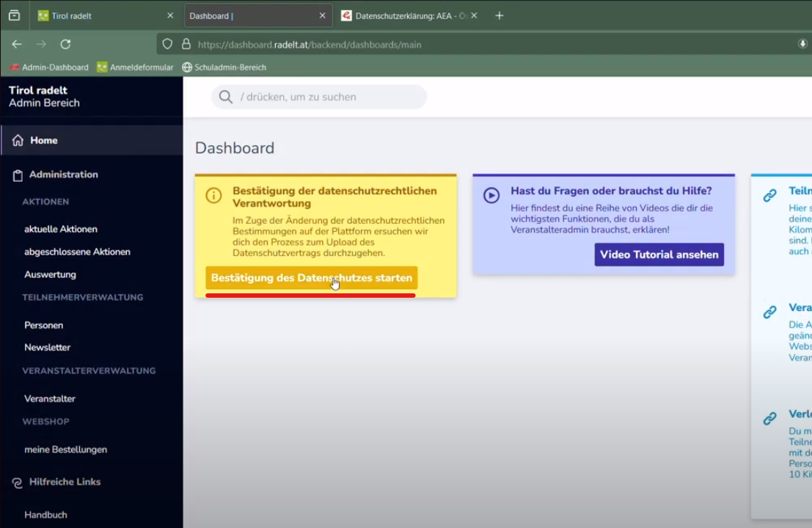Open the Newsletter sidebar entry
The image size is (812, 528).
[x=47, y=348]
